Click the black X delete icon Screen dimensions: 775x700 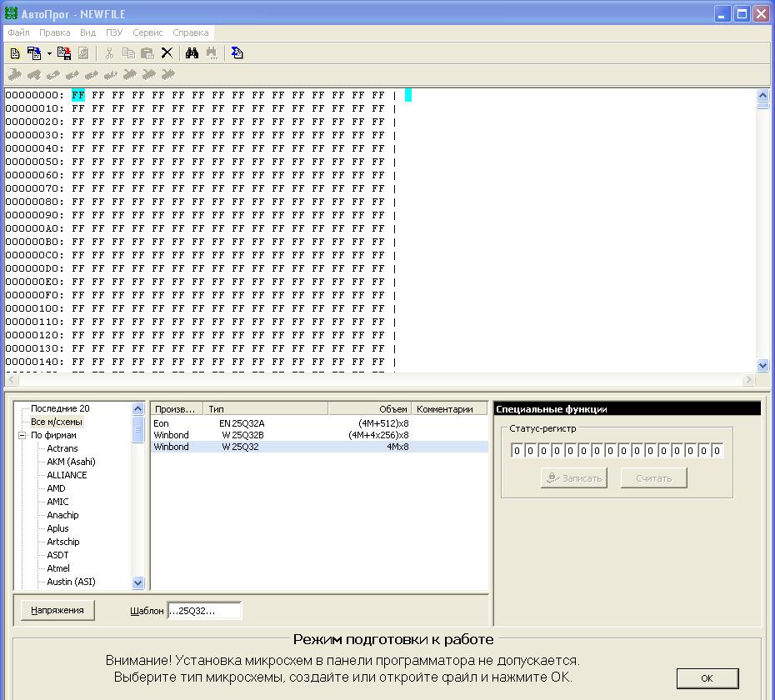click(167, 53)
